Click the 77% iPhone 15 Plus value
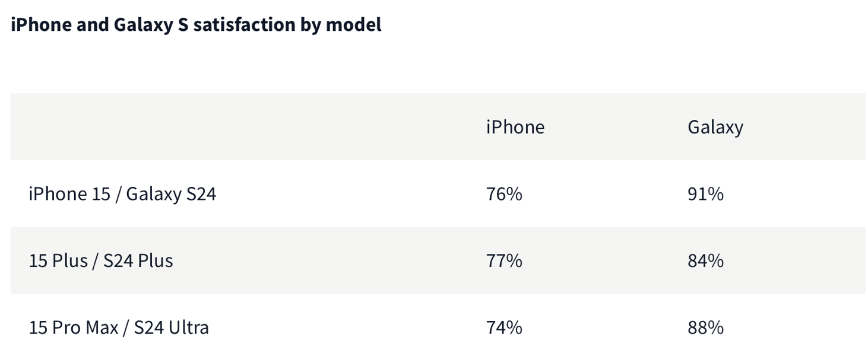The image size is (868, 356). [x=504, y=261]
